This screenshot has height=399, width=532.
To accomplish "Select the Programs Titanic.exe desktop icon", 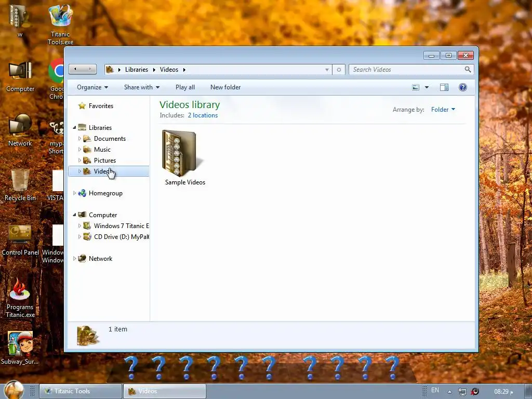I will [x=20, y=299].
